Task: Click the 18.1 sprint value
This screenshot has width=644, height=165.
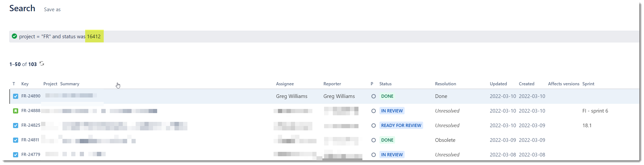Action: click(587, 126)
